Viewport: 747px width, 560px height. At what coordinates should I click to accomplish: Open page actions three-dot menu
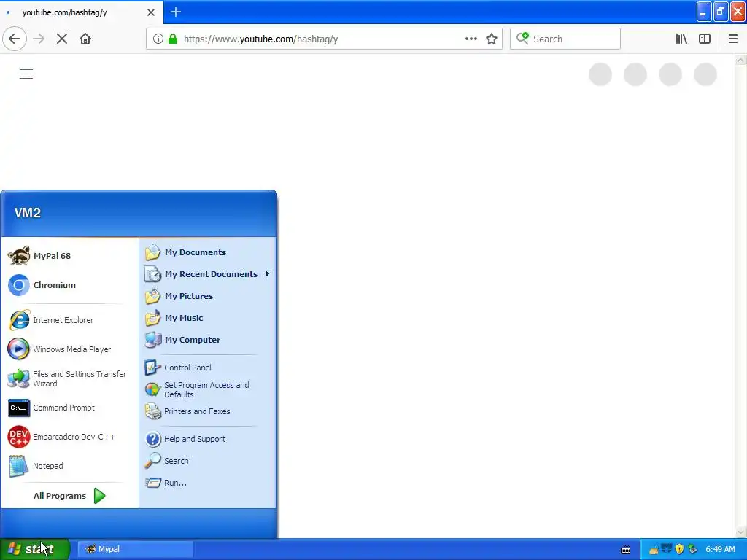(x=471, y=39)
